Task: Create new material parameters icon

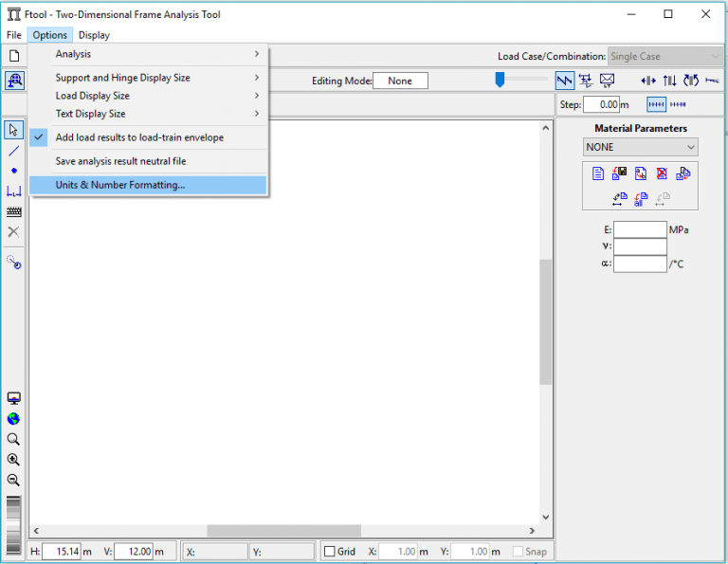Action: [598, 173]
